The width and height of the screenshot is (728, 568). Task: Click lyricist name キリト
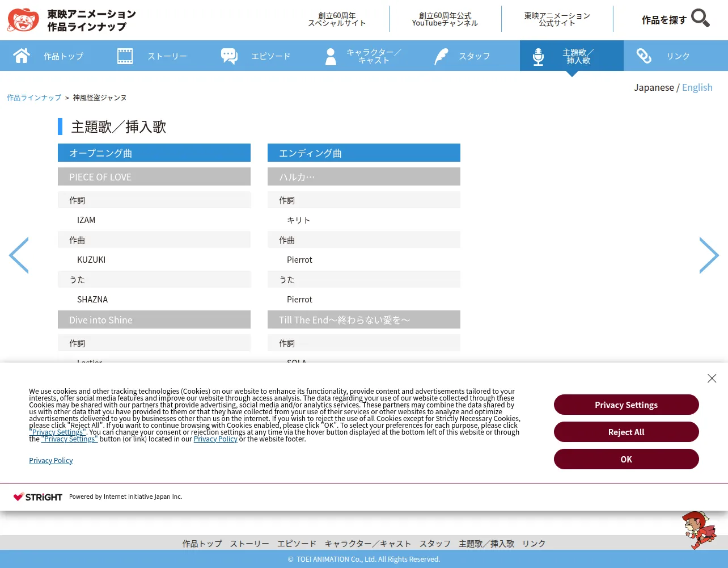point(298,220)
